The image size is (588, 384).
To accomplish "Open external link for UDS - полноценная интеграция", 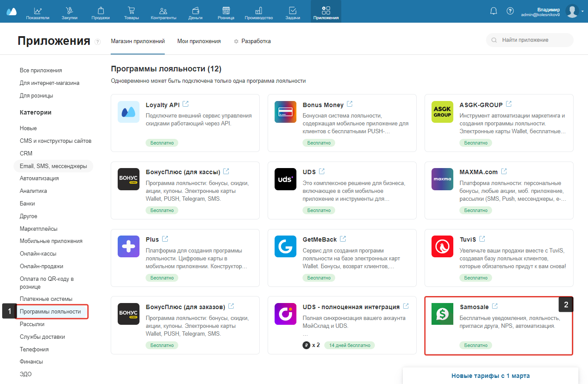I will click(x=406, y=306).
